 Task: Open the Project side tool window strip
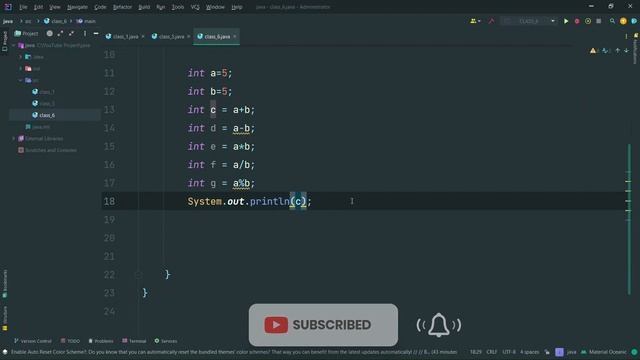click(4, 42)
